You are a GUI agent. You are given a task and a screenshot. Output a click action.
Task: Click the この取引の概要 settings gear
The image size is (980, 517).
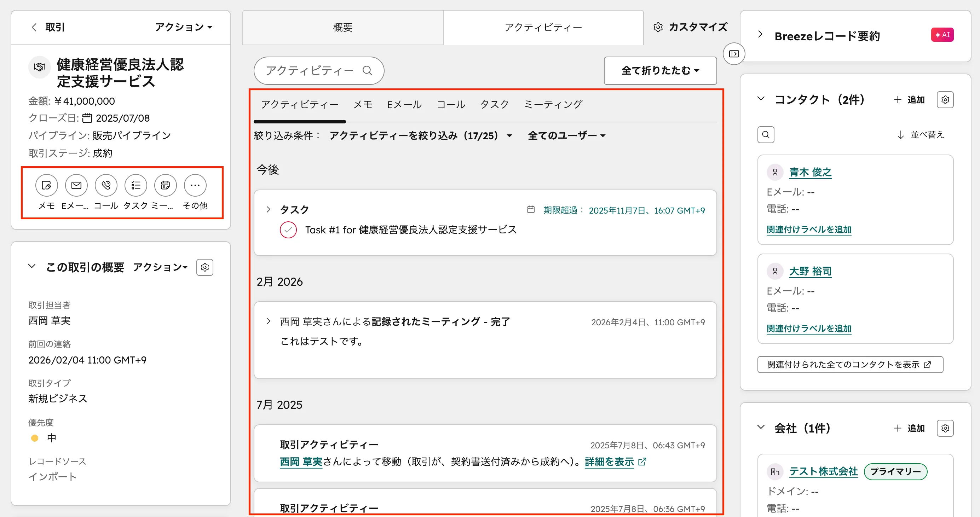205,267
